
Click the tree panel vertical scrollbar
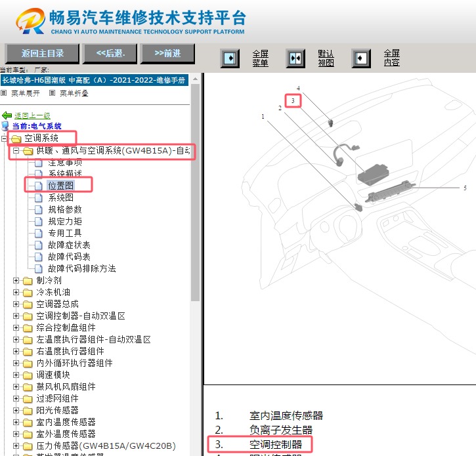(195, 193)
